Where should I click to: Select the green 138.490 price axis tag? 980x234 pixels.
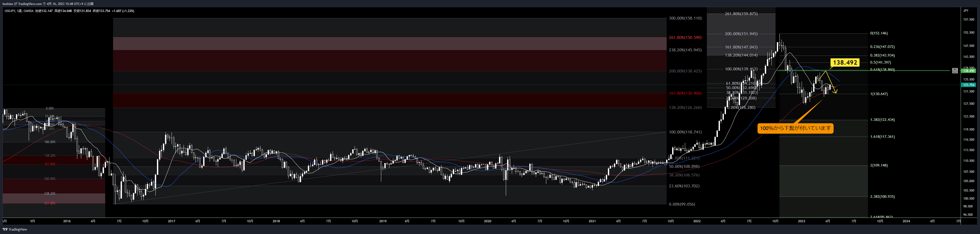click(968, 71)
